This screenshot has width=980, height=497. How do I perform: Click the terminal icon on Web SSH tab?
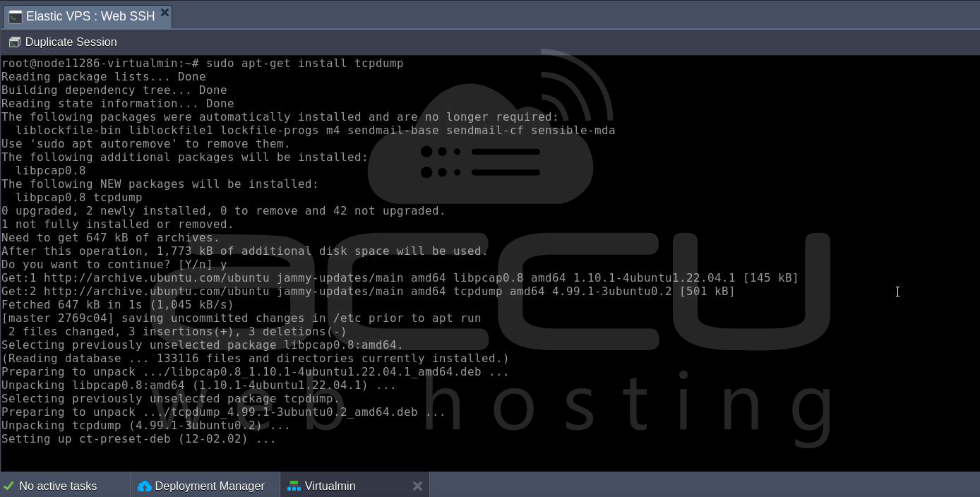coord(15,17)
